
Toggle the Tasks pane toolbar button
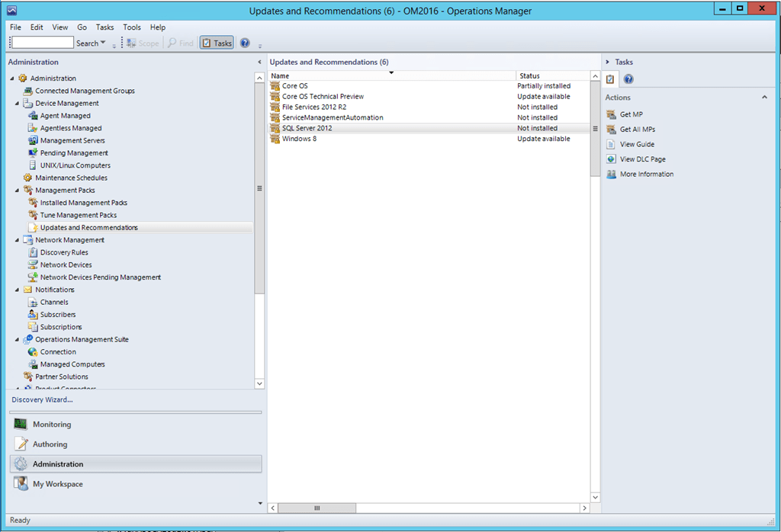point(217,43)
